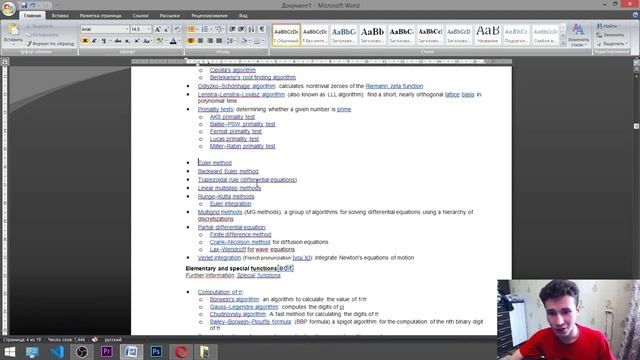Open the font size dropdown 14.5
Screen dimensions: 640x360
coord(141,29)
